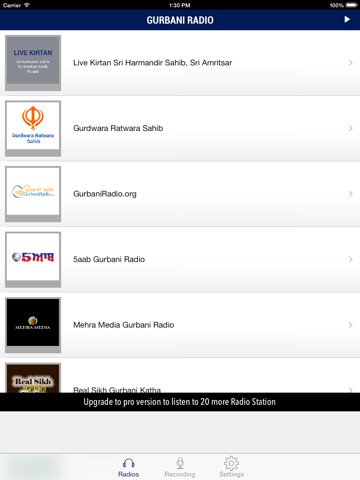Tap the Real Sikh thumbnail
The height and width of the screenshot is (480, 360).
33,378
